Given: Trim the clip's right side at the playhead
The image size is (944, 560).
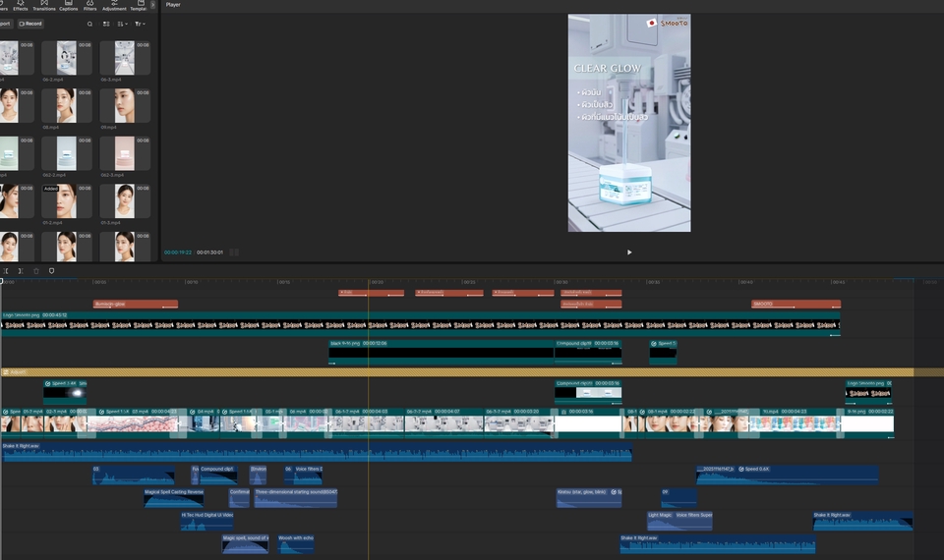Looking at the screenshot, I should [x=21, y=271].
